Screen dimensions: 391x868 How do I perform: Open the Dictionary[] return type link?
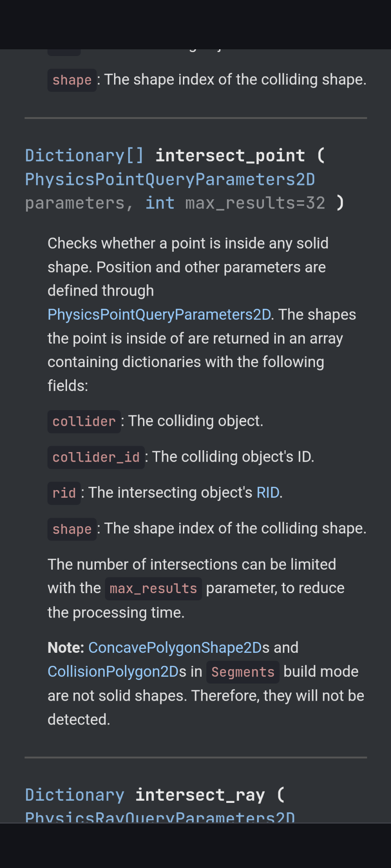tap(84, 156)
